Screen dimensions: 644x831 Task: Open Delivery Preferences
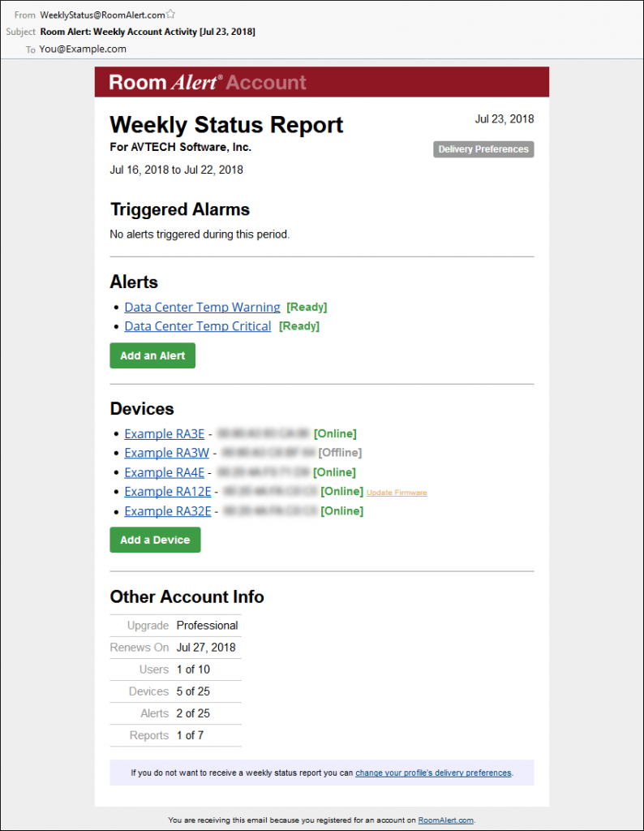(x=483, y=149)
